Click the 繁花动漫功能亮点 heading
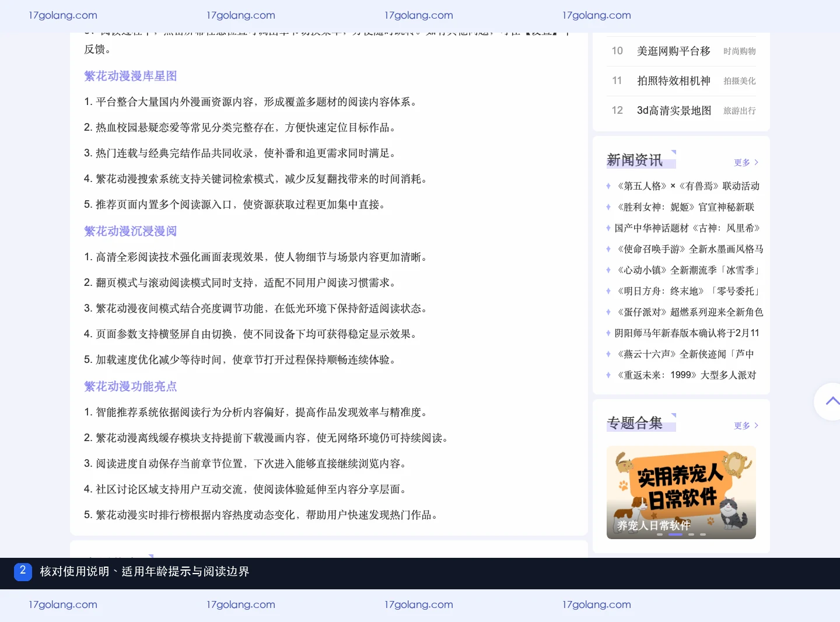The image size is (840, 622). pos(131,386)
